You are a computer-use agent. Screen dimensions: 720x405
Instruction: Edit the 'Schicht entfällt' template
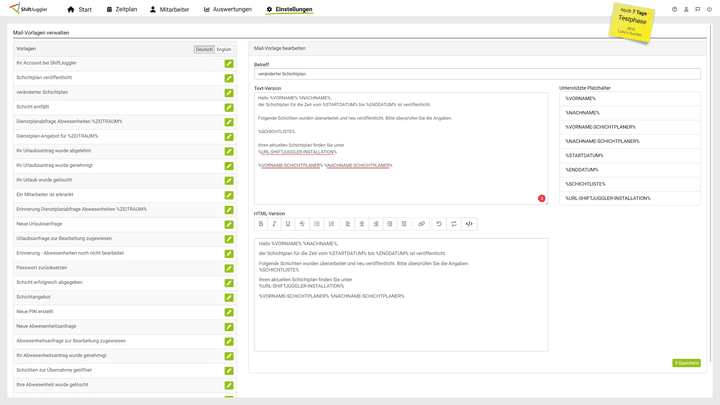coord(229,107)
